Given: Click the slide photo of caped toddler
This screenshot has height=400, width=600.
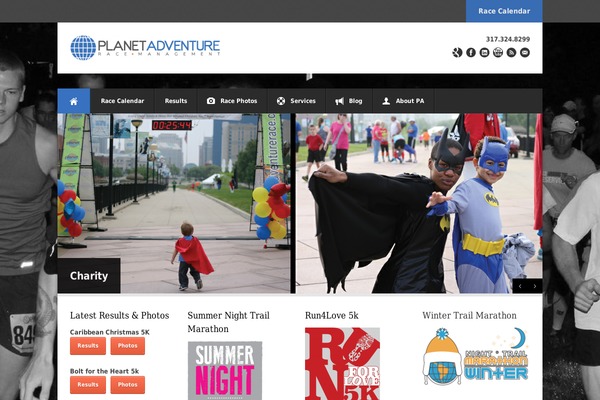Looking at the screenshot, I should point(176,203).
